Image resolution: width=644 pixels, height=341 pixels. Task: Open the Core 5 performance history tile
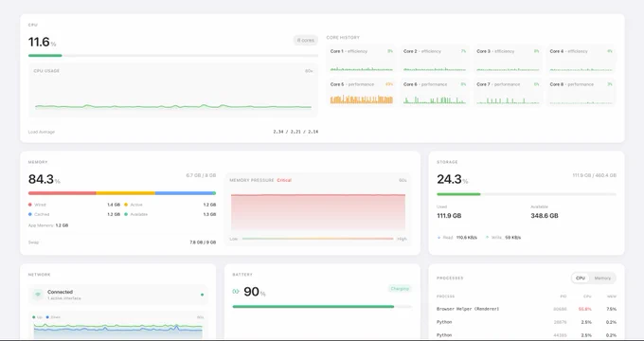pyautogui.click(x=362, y=93)
